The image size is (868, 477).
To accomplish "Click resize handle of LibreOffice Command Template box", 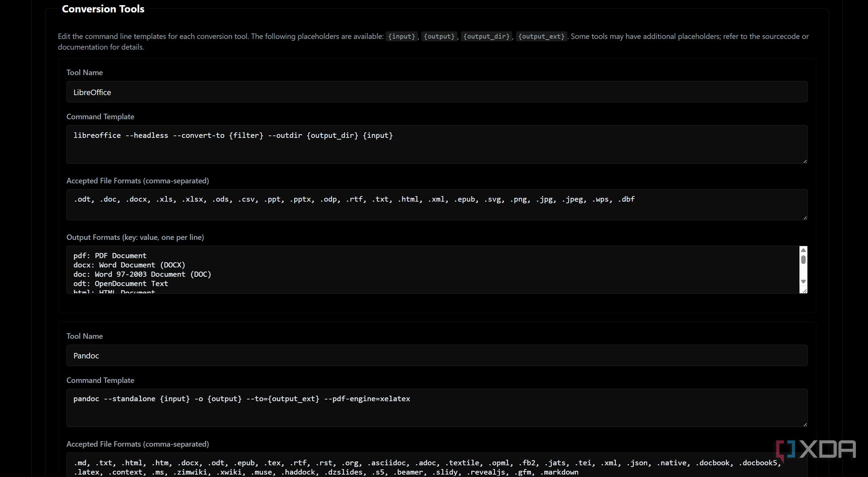I will point(805,161).
